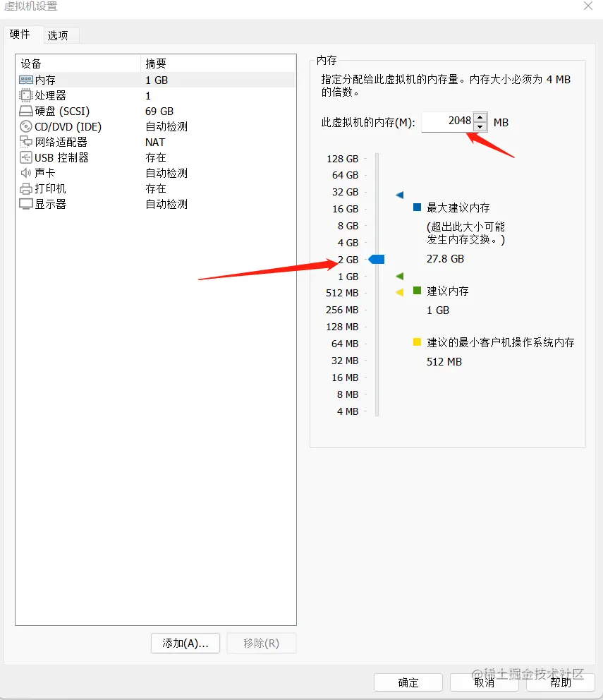Select the 硬件 tab
Screen dimensions: 603x700
pyautogui.click(x=21, y=33)
